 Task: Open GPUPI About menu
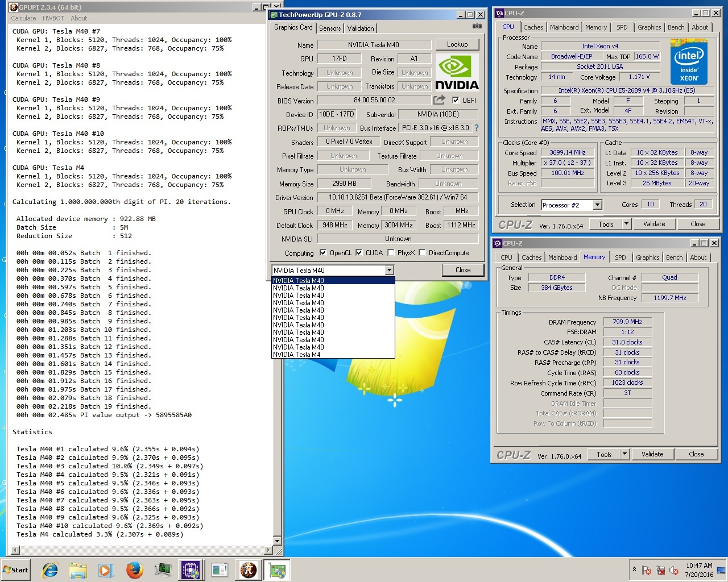pos(79,18)
